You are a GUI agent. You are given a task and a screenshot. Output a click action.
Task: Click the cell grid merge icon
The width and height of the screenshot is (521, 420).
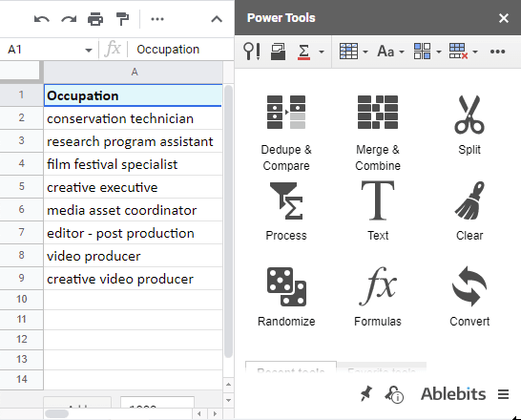pos(423,52)
